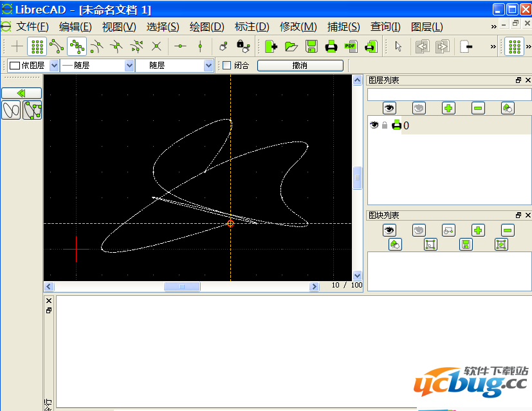Toggle snap to grid in snap toolbar
The width and height of the screenshot is (532, 411).
[37, 46]
